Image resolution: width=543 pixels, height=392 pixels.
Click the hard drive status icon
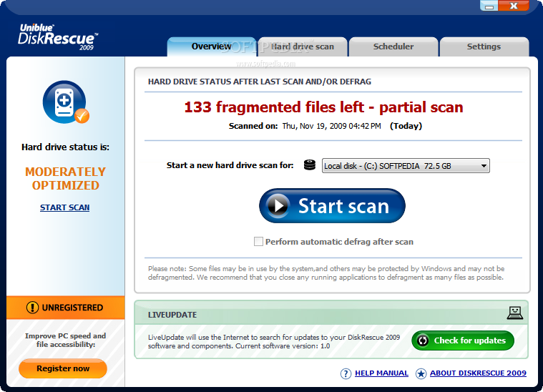(x=66, y=102)
